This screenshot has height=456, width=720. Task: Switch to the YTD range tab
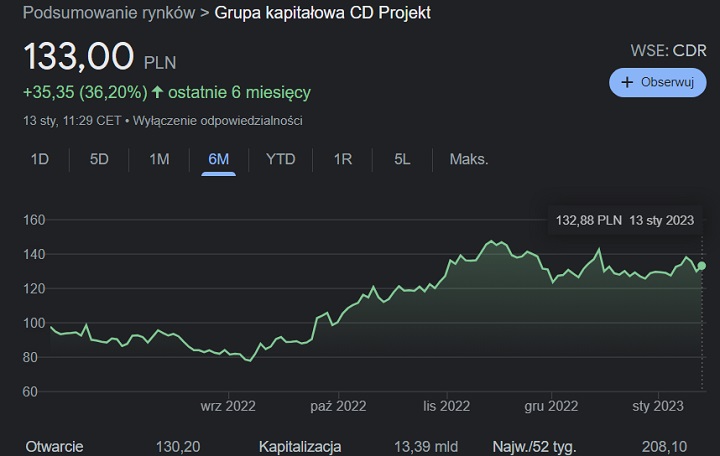(281, 159)
